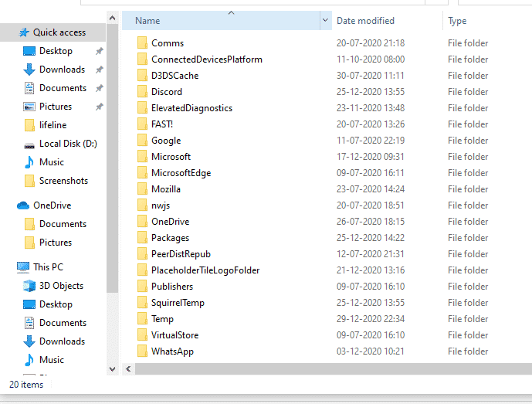
Task: Select the D3DSCache folder name
Action: tap(175, 76)
